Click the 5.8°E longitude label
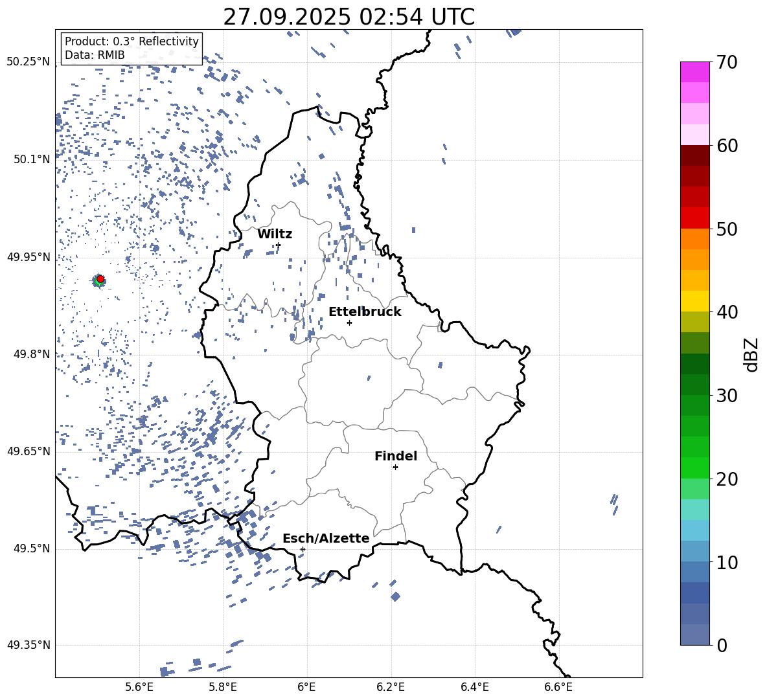Image resolution: width=767 pixels, height=700 pixels. coord(223,687)
